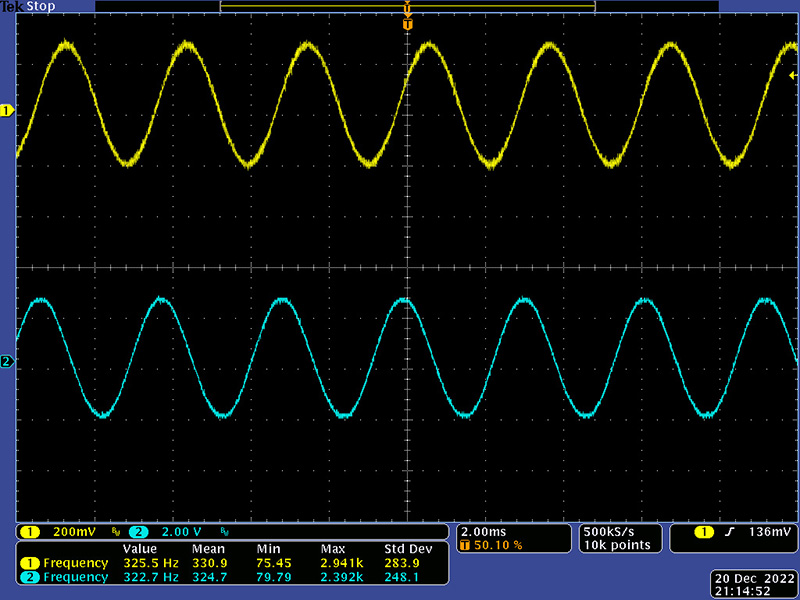This screenshot has height=600, width=800.
Task: Click the Stop acquisition status label
Action: pyautogui.click(x=41, y=6)
